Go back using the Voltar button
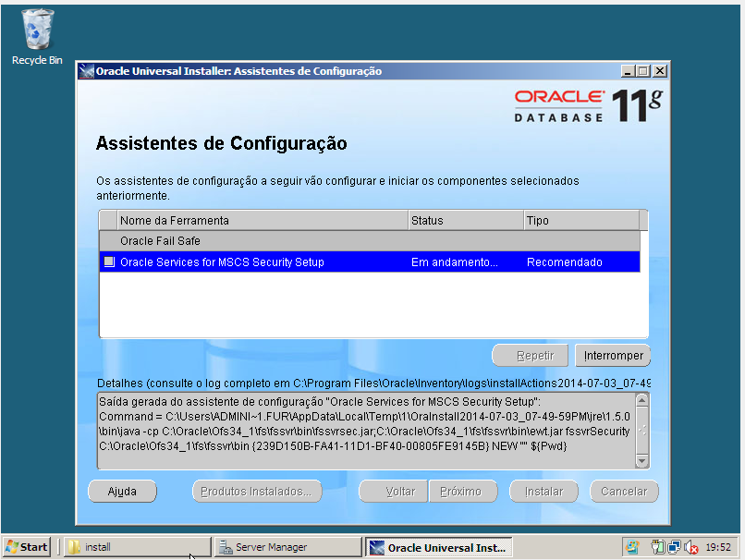 tap(392, 491)
